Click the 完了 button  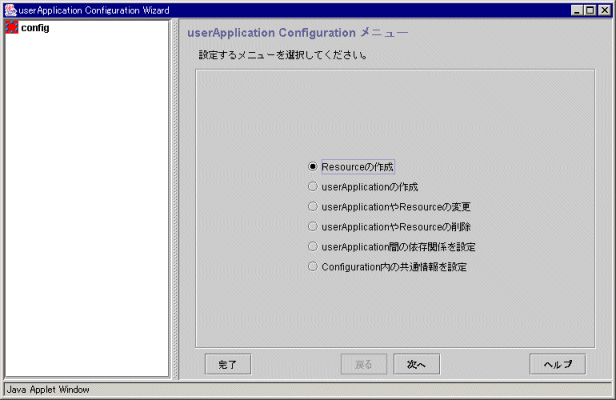pyautogui.click(x=228, y=364)
